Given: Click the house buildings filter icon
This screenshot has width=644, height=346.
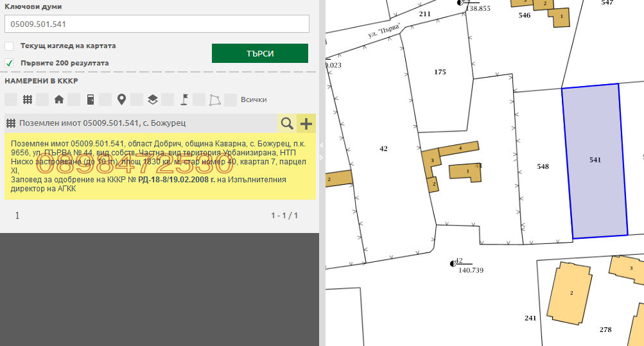Looking at the screenshot, I should click(59, 99).
